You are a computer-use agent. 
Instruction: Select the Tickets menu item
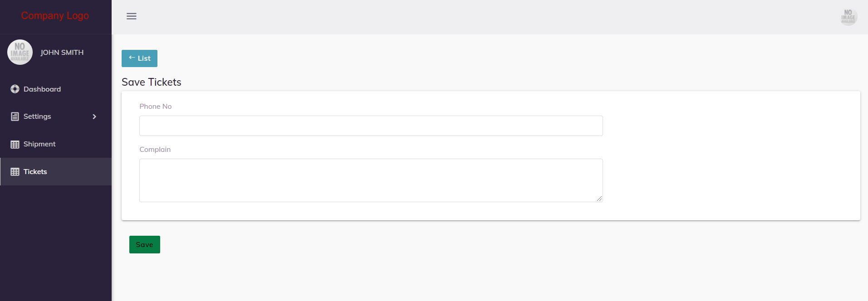coord(35,172)
